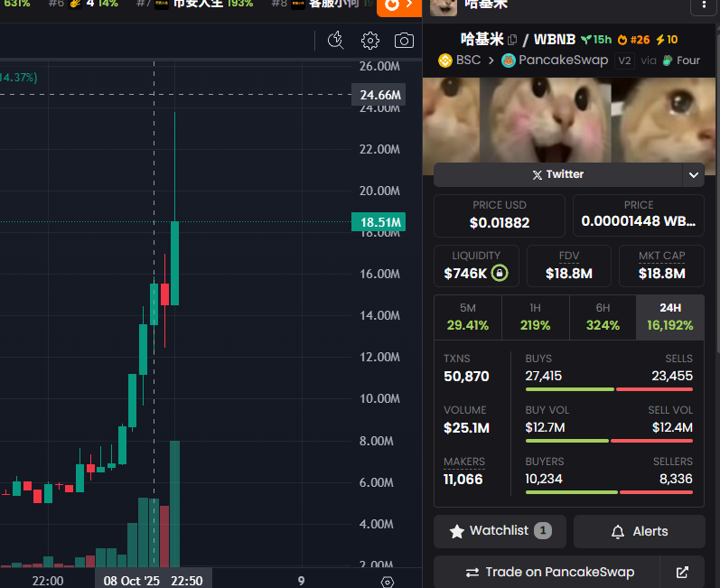Screen dimensions: 720x588
Task: Click the BUY VOL $12.7M value
Action: pyautogui.click(x=545, y=427)
